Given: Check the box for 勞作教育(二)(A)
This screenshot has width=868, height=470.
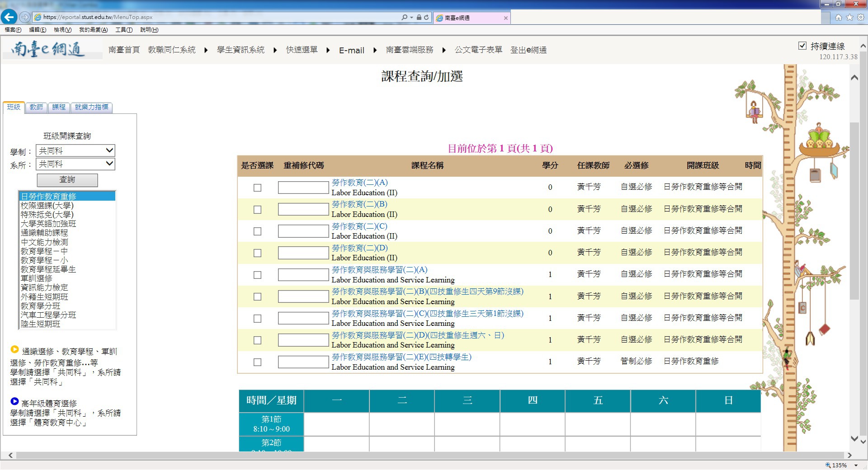Looking at the screenshot, I should click(257, 188).
